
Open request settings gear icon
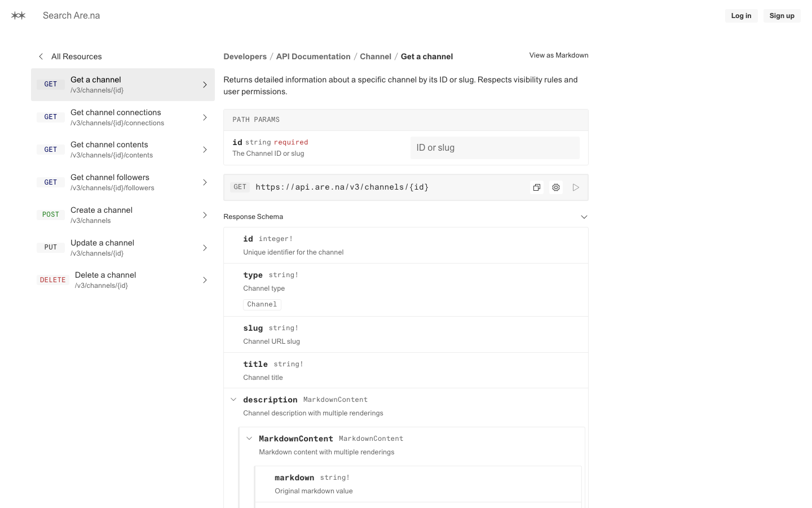pyautogui.click(x=556, y=187)
